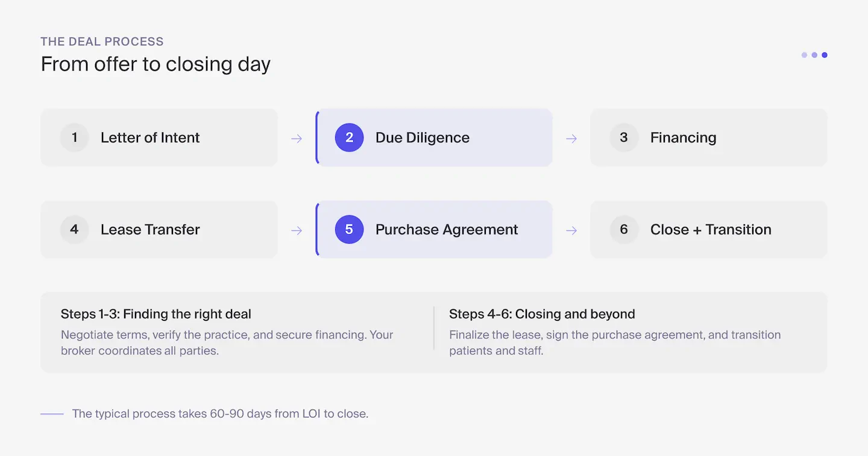The width and height of the screenshot is (868, 456).
Task: Click the number 6 circle on Close + Transition
Action: click(624, 229)
